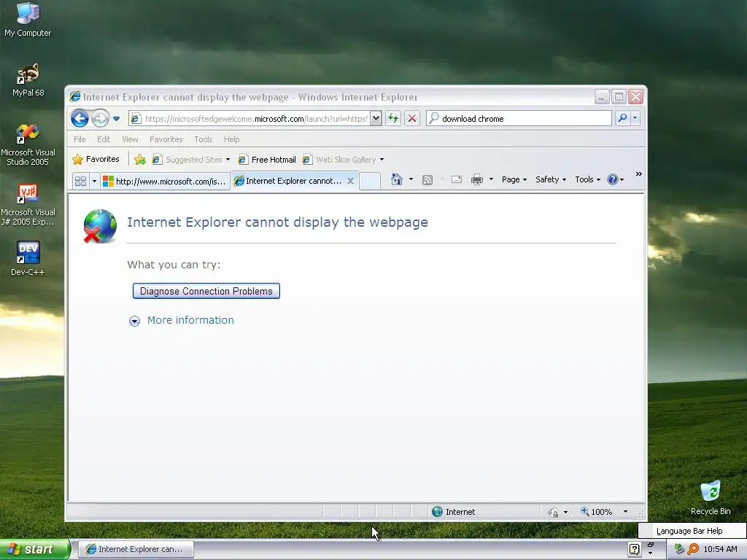
Task: Open the Help question mark icon
Action: 613,179
